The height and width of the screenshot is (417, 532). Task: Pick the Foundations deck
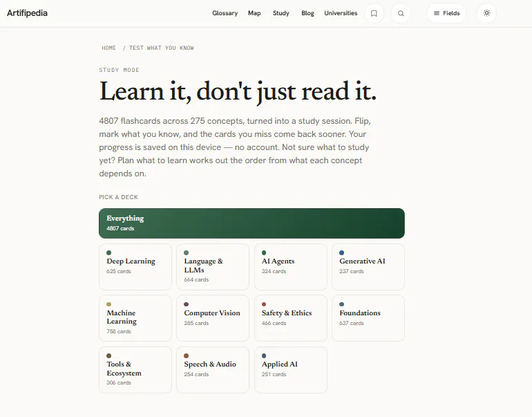pyautogui.click(x=368, y=318)
